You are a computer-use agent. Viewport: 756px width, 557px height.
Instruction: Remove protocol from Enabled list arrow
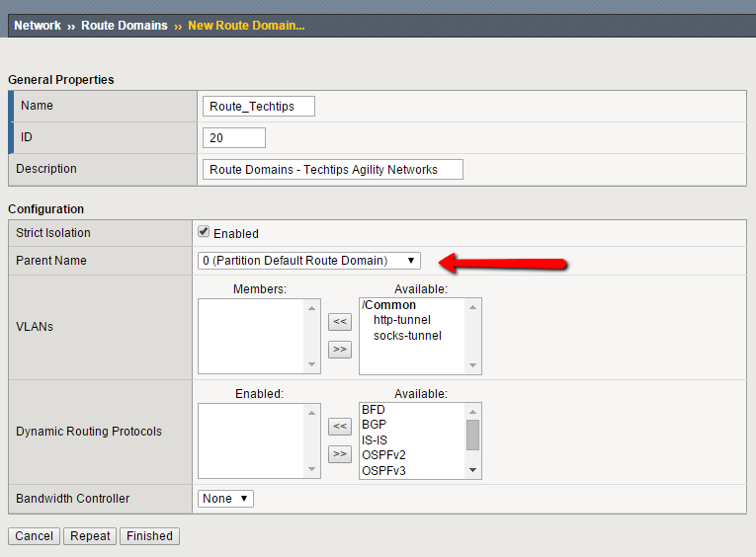point(340,453)
